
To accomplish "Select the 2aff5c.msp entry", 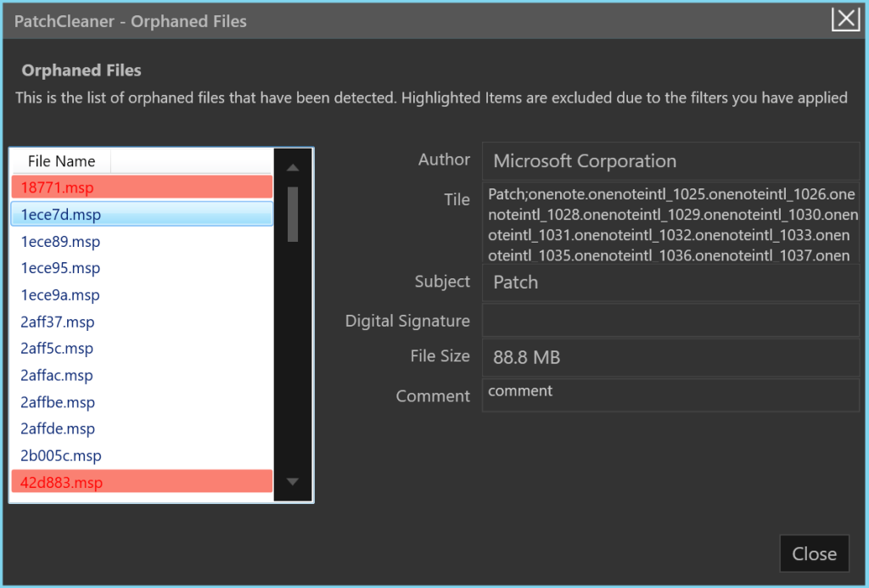I will click(x=142, y=349).
